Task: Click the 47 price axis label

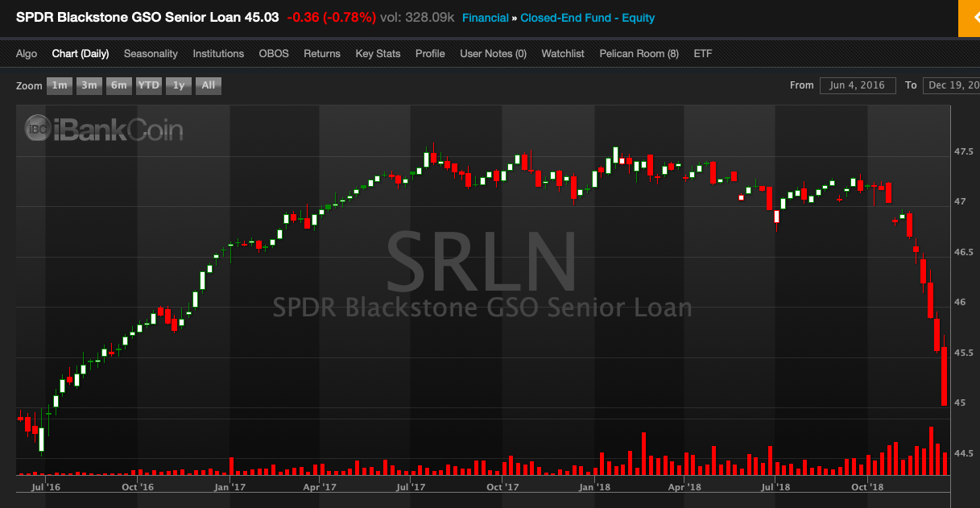Action: 961,202
